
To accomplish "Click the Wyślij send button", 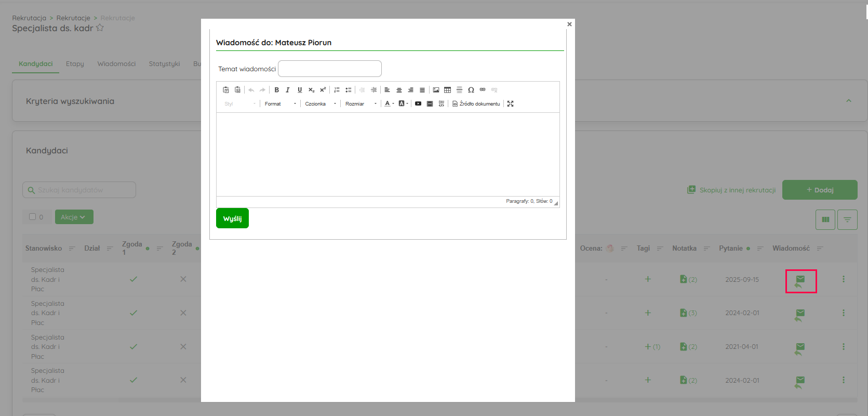I will (232, 218).
